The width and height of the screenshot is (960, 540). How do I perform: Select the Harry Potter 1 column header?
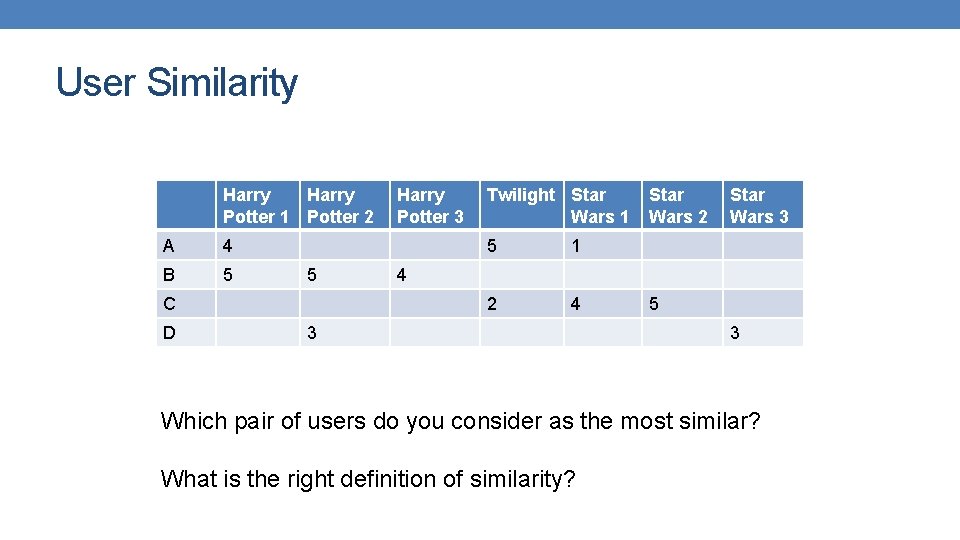[256, 205]
